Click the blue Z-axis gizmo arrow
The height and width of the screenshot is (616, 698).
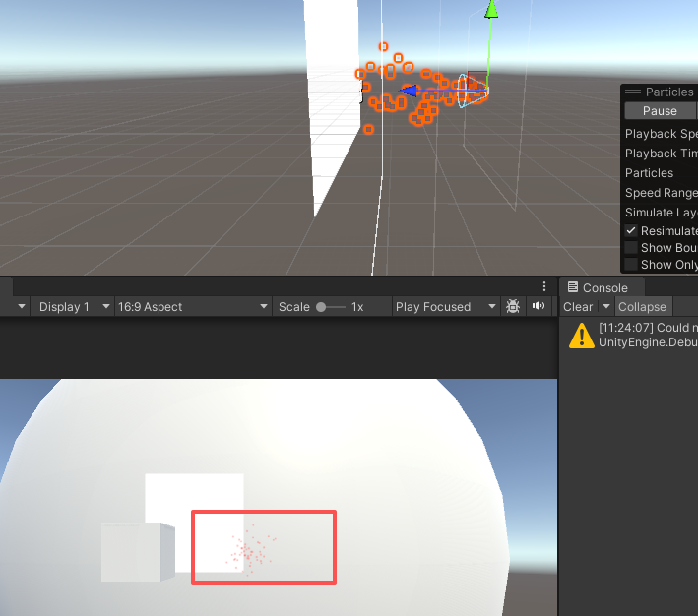pos(408,91)
